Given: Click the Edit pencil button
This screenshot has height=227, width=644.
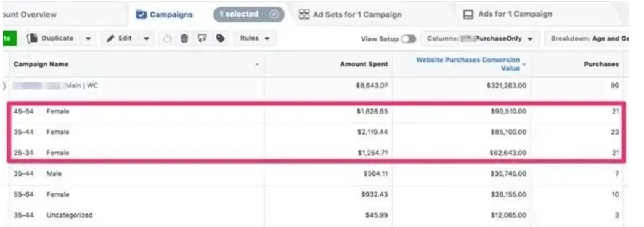Looking at the screenshot, I should pos(120,39).
